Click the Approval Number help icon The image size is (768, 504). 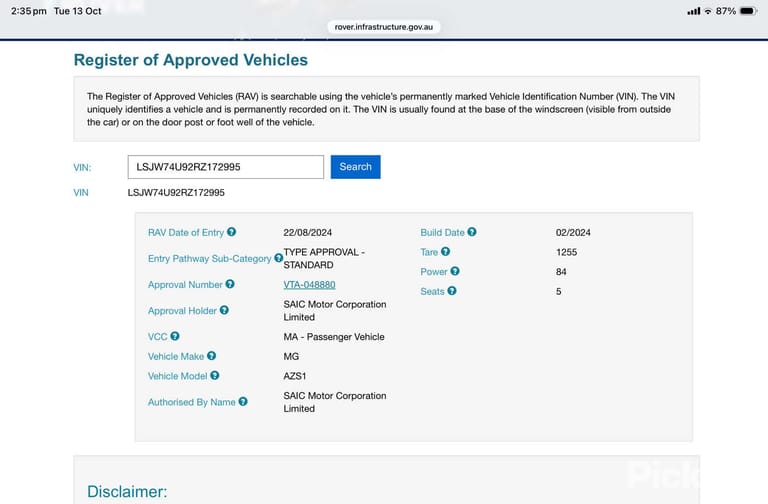(230, 284)
